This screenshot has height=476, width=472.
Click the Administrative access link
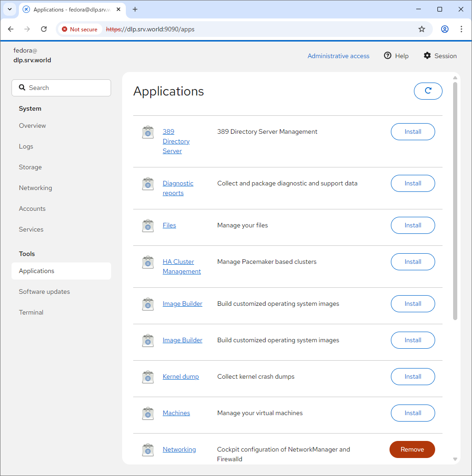pos(338,56)
